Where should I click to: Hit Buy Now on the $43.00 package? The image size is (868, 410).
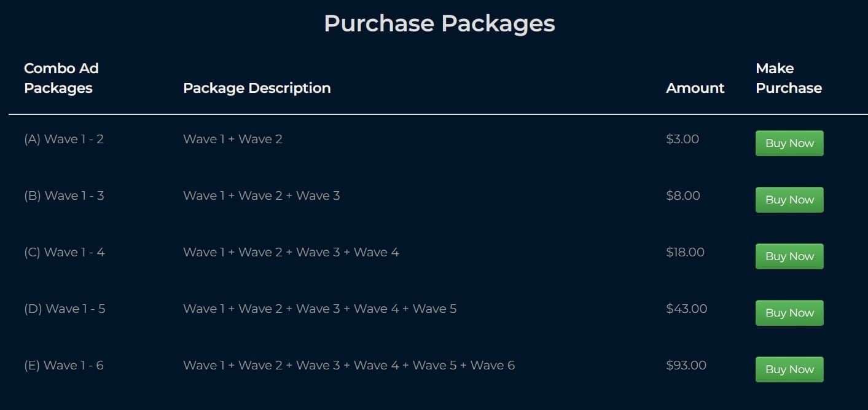pyautogui.click(x=789, y=313)
